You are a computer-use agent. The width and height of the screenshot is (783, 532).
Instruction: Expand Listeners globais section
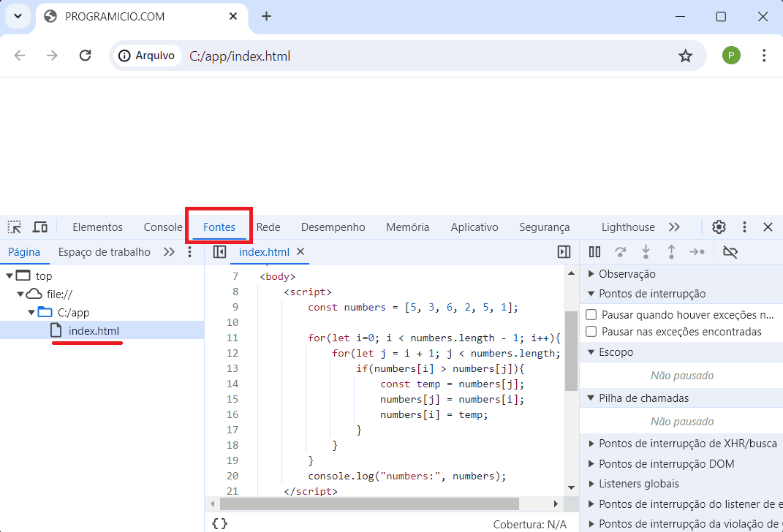tap(591, 484)
